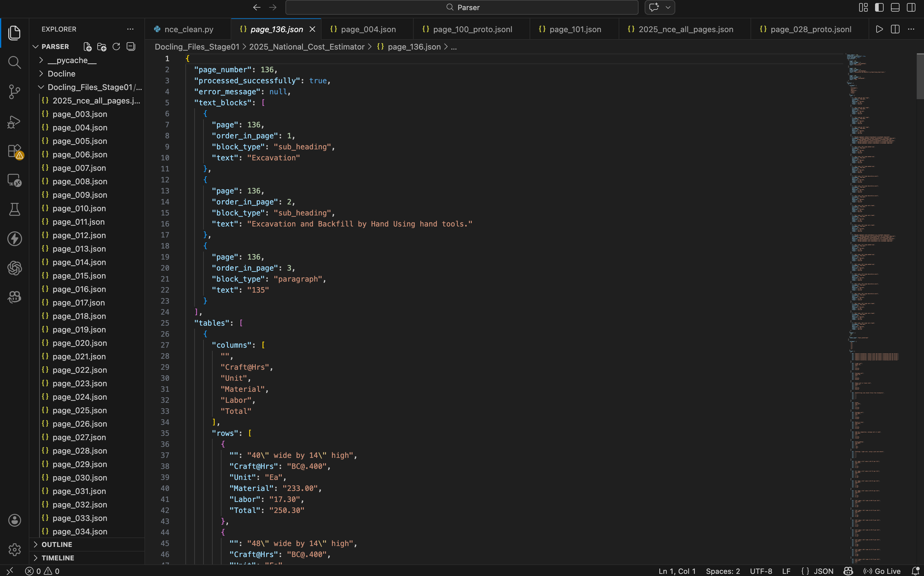This screenshot has height=576, width=924.
Task: Open Go to Line via Ln 1, Col 1
Action: point(677,571)
